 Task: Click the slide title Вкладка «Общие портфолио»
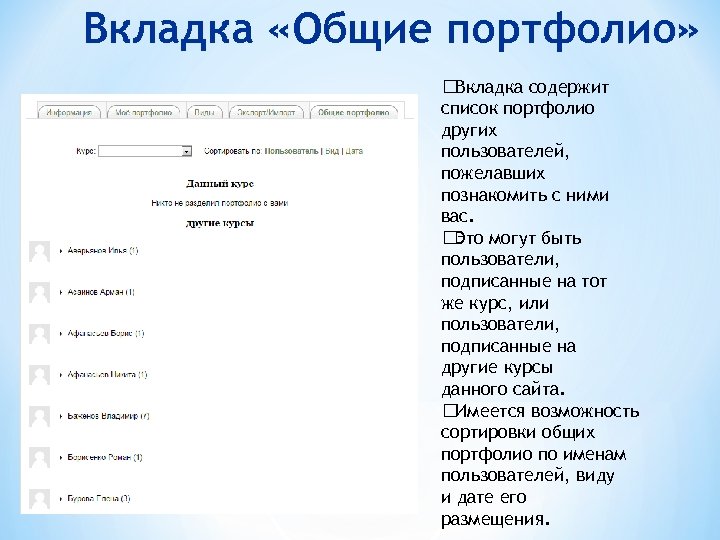pos(391,28)
